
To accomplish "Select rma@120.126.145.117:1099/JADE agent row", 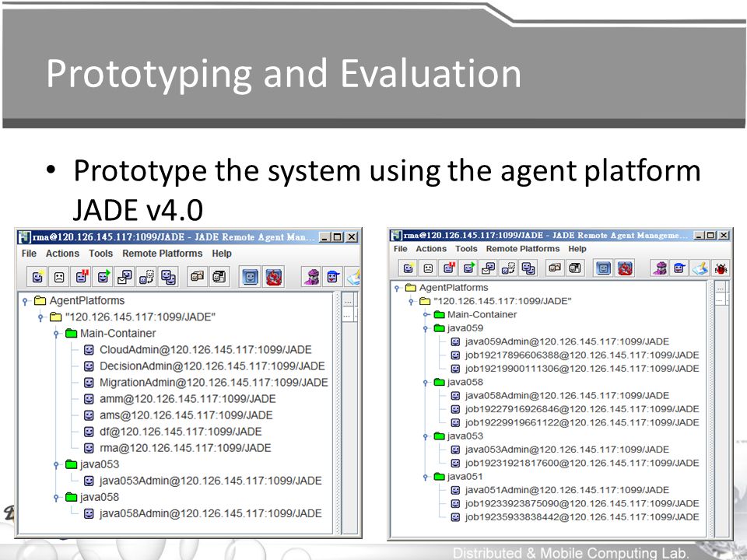I will click(177, 448).
